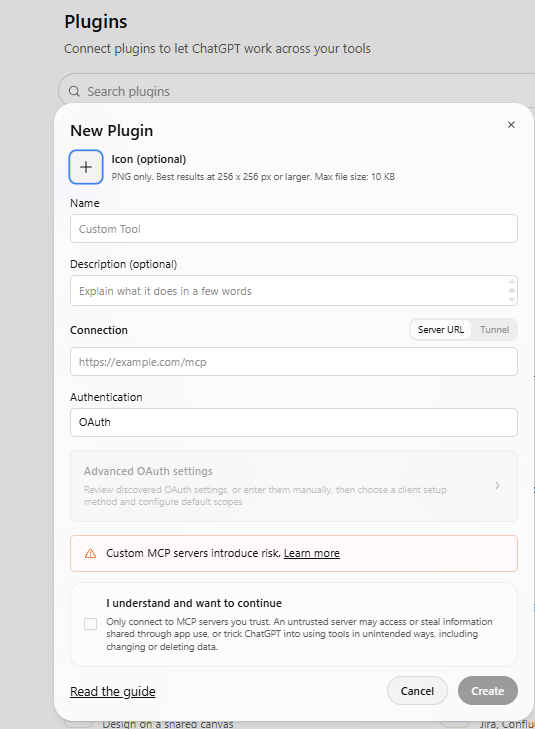Image resolution: width=535 pixels, height=729 pixels.
Task: Click the Icon (optional) label
Action: 149,159
